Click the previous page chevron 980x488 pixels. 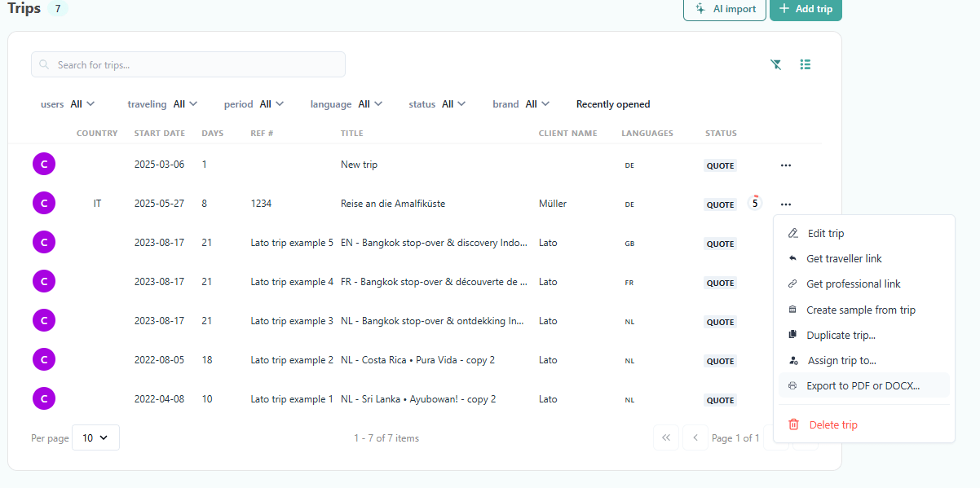click(695, 437)
